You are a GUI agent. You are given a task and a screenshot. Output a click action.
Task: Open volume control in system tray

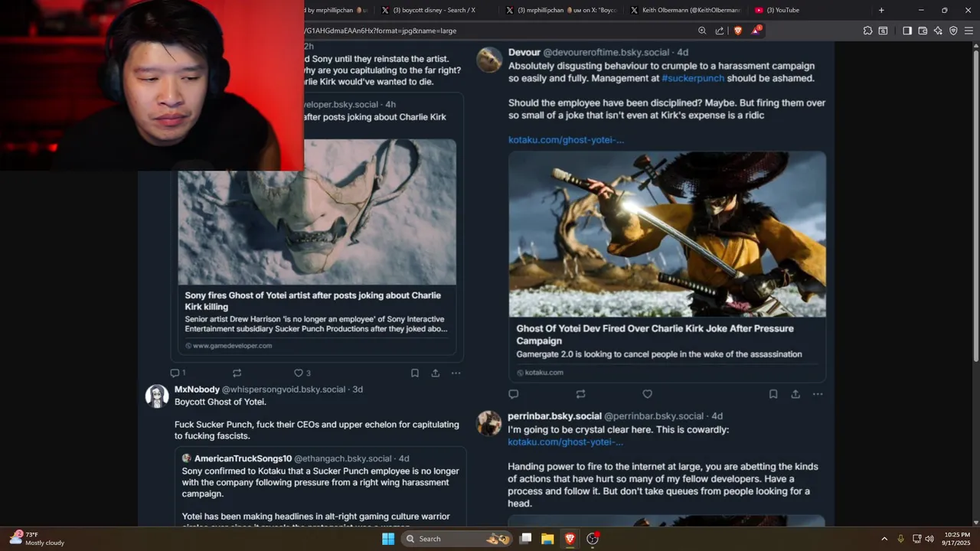[x=929, y=539]
